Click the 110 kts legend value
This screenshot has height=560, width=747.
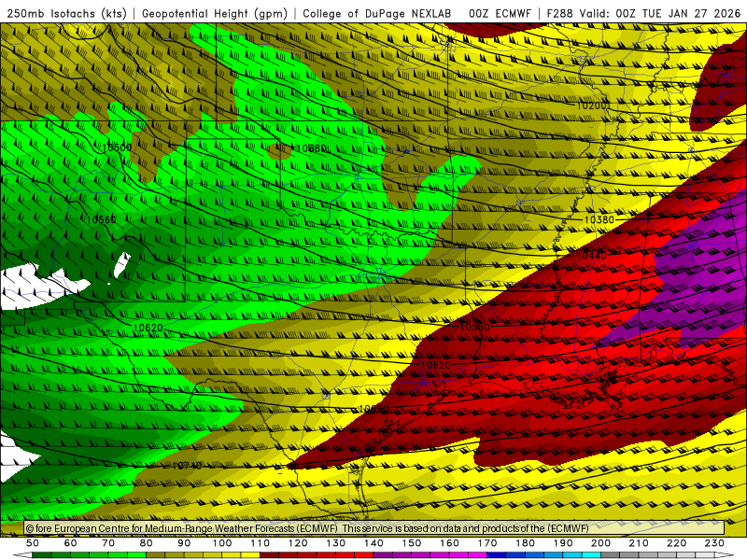[x=261, y=543]
